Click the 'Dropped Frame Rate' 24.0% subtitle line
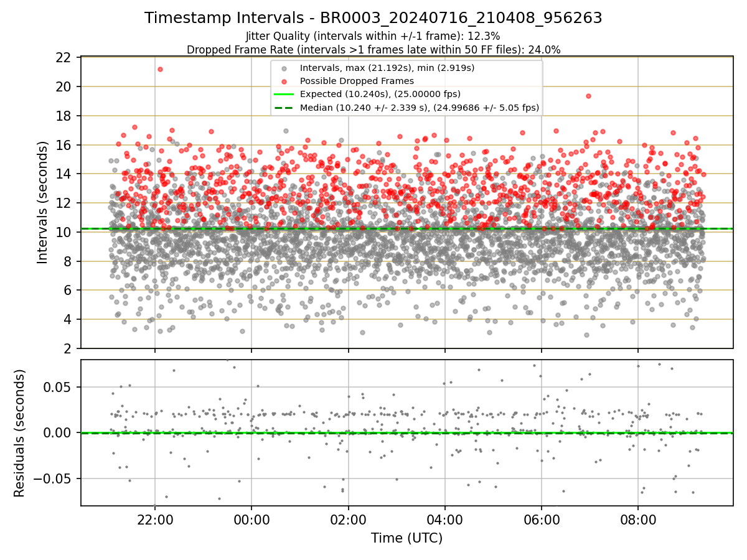 (x=374, y=50)
